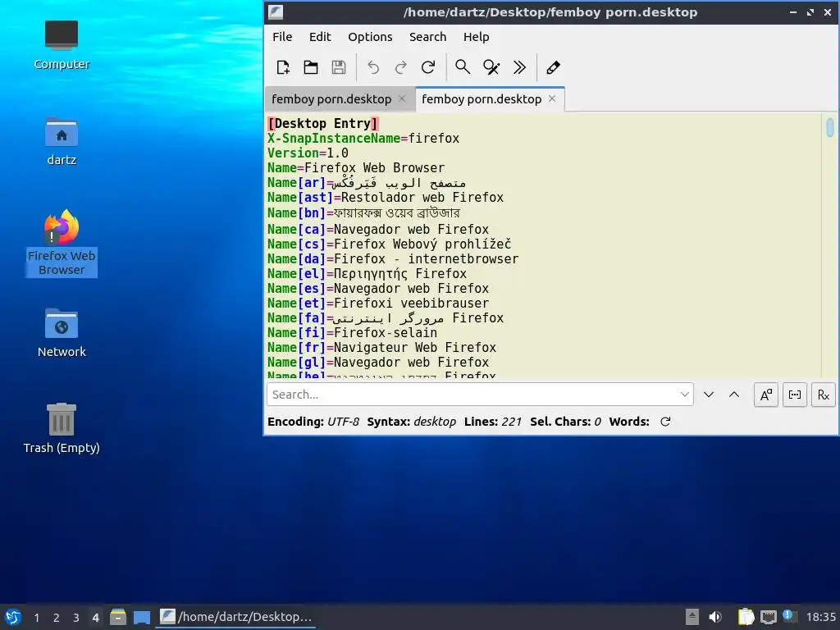Open the Help menu
The width and height of the screenshot is (840, 630).
pos(477,37)
